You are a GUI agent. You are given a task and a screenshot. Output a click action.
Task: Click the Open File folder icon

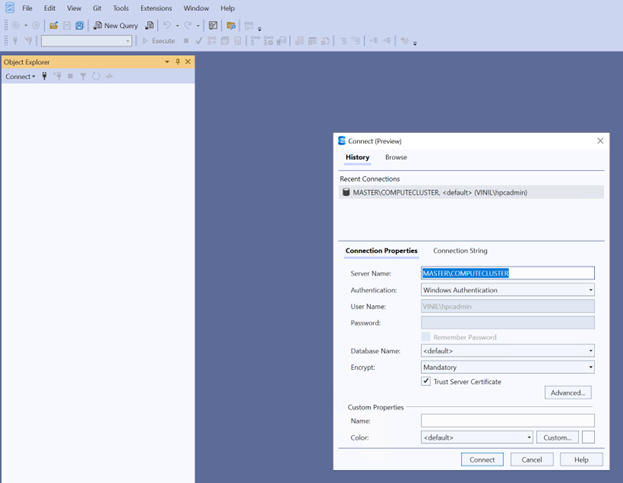click(54, 25)
